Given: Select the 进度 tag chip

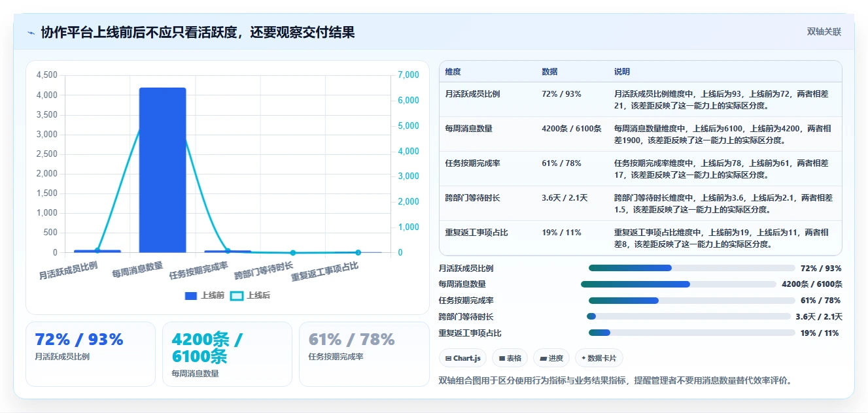Looking at the screenshot, I should pyautogui.click(x=551, y=358).
